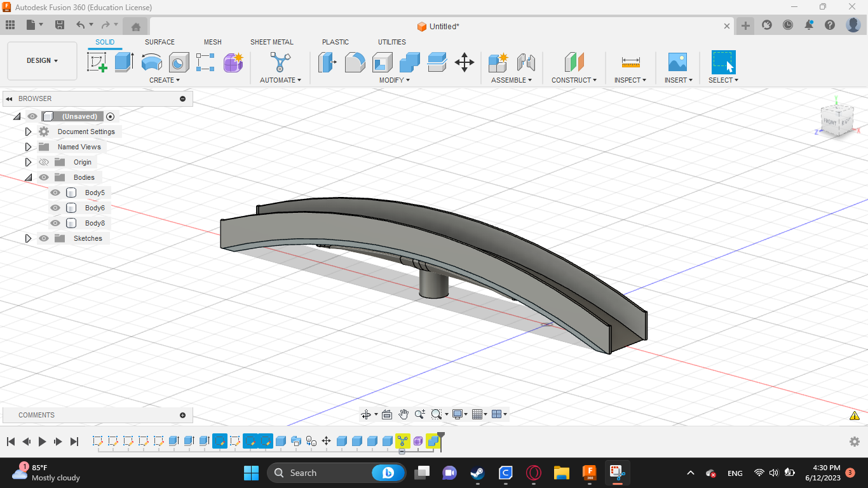Viewport: 868px width, 488px height.
Task: Open the CONSTRUCT dropdown menu
Action: [x=574, y=80]
